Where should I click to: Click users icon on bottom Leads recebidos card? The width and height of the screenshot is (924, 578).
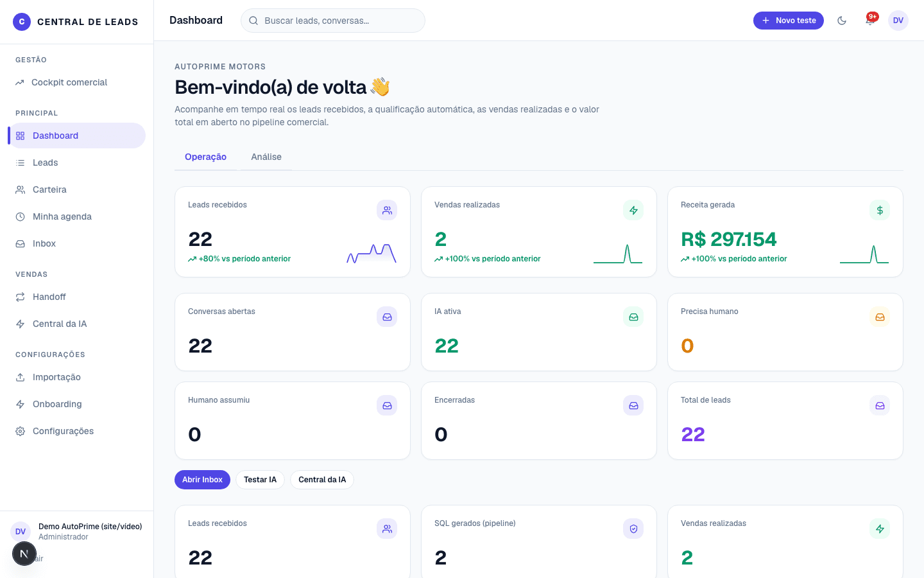point(387,529)
